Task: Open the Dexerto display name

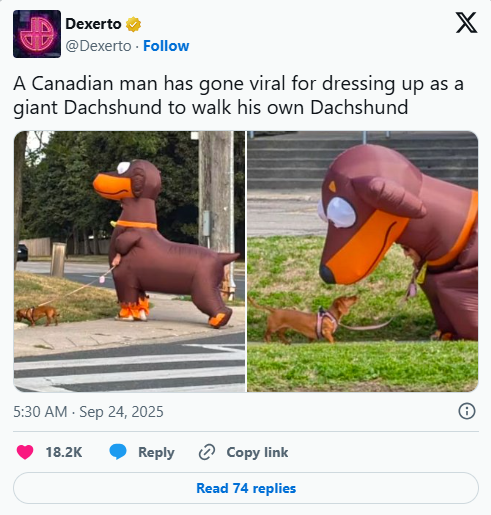Action: (x=93, y=24)
